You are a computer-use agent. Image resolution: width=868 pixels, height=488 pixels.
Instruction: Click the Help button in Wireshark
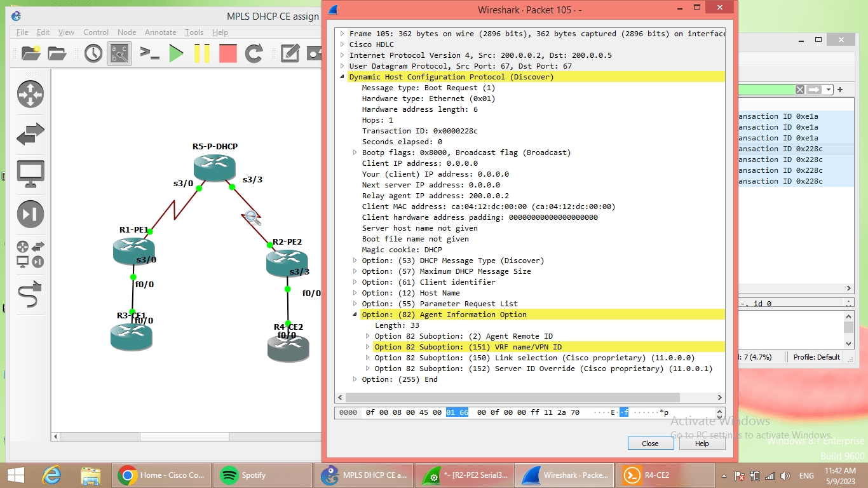(702, 443)
